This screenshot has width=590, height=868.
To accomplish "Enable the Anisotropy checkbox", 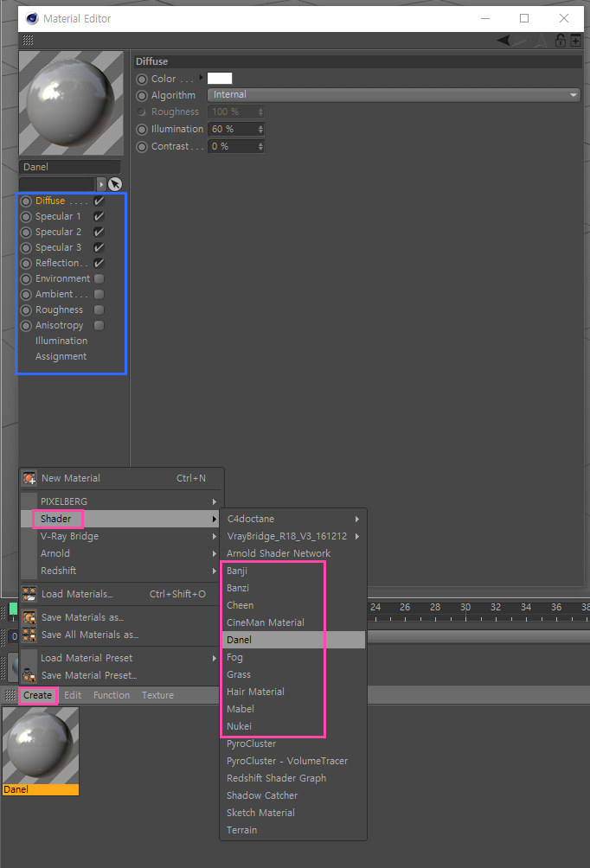I will (x=99, y=325).
